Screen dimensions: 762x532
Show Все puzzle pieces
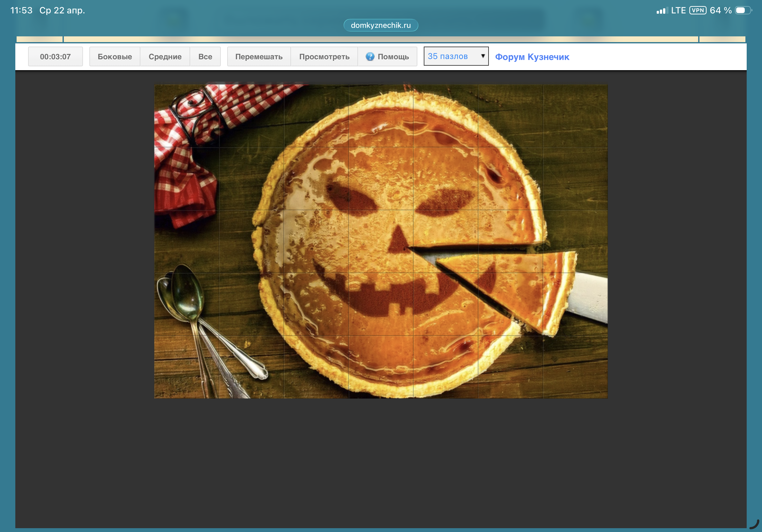(205, 57)
